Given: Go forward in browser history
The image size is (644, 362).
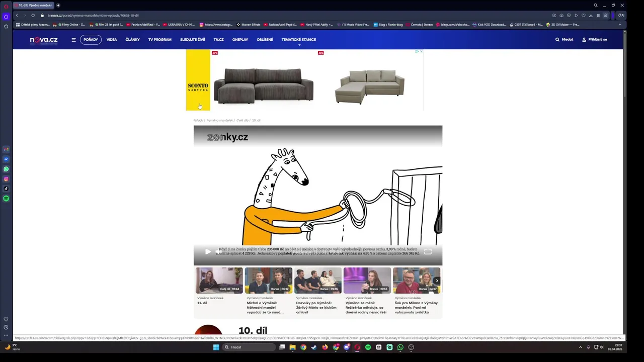Looking at the screenshot, I should tap(24, 16).
